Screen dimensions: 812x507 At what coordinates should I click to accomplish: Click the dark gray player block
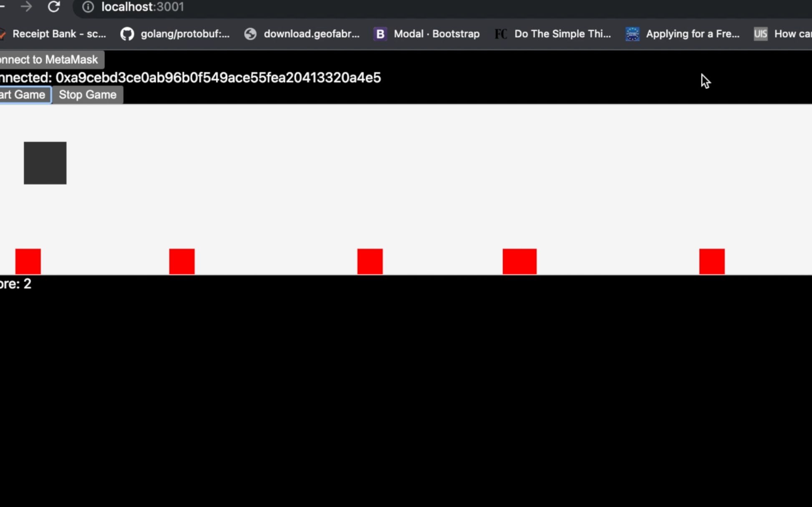coord(45,162)
